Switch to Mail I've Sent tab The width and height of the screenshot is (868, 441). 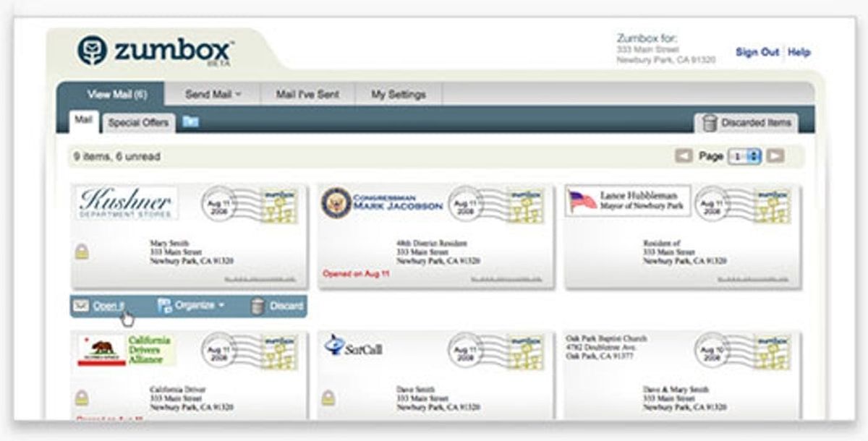307,94
